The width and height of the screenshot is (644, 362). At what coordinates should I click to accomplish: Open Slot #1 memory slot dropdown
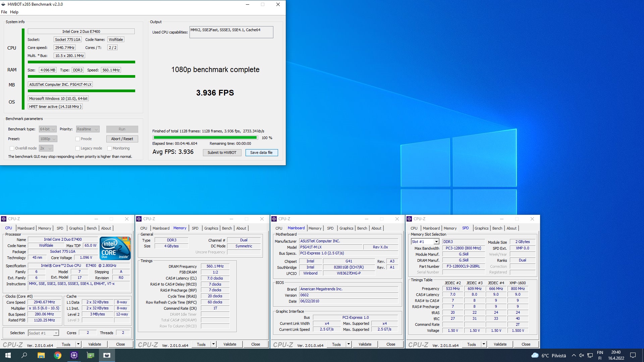click(x=425, y=242)
